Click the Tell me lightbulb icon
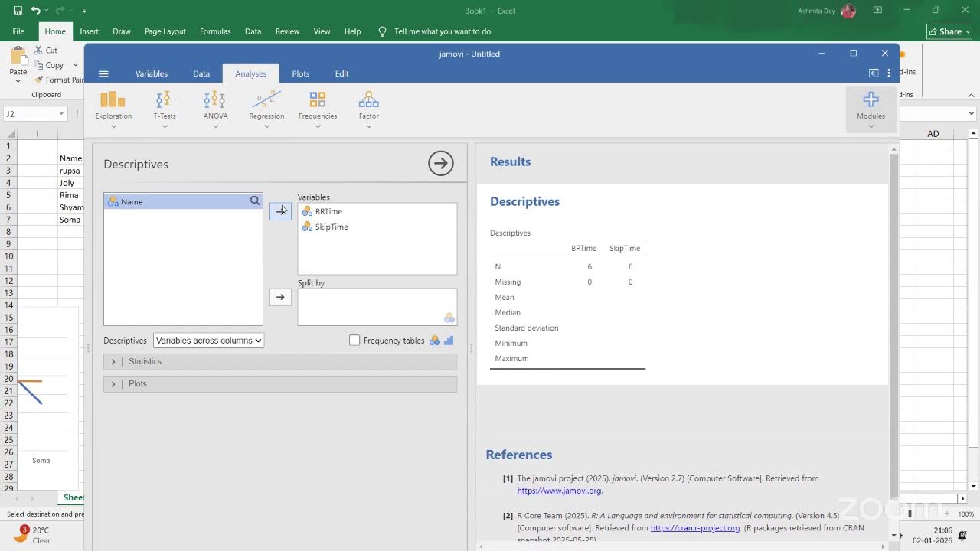The height and width of the screenshot is (551, 980). tap(383, 31)
